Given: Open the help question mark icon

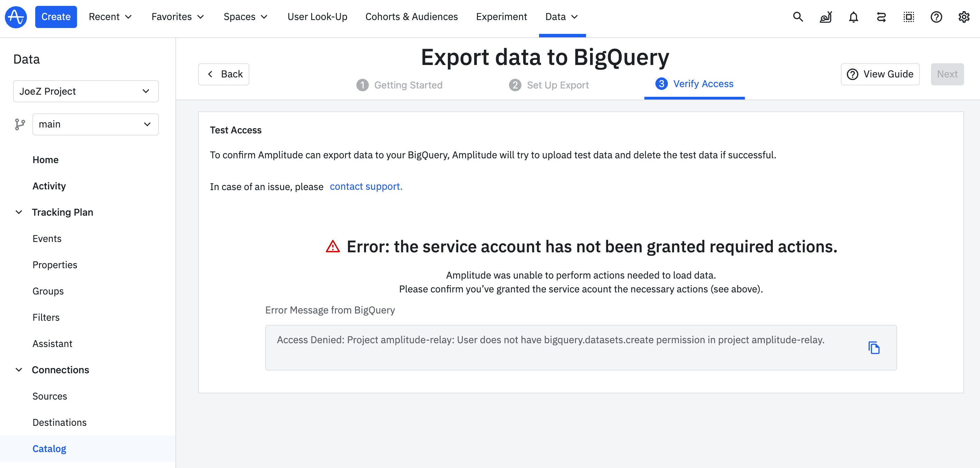Looking at the screenshot, I should click(x=936, y=17).
